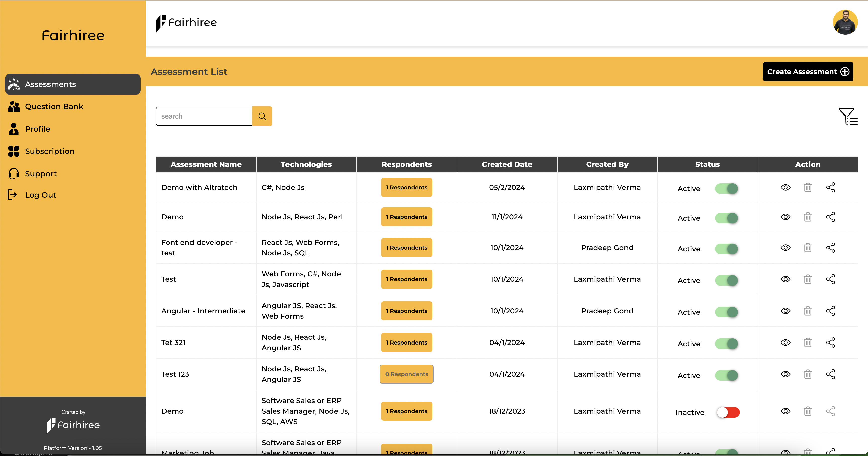868x456 pixels.
Task: Click Create Assessment button
Action: pos(808,71)
